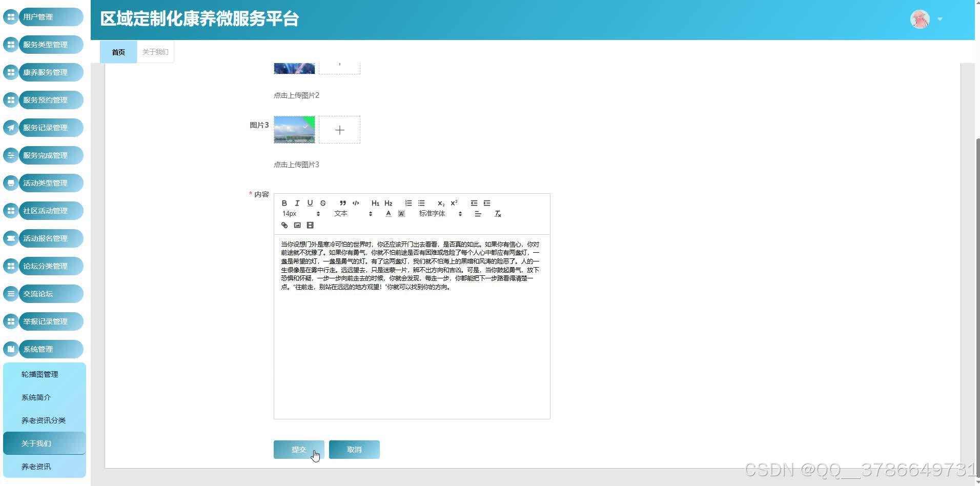Viewport: 980px width, 486px height.
Task: Open the text background color picker
Action: coord(401,214)
